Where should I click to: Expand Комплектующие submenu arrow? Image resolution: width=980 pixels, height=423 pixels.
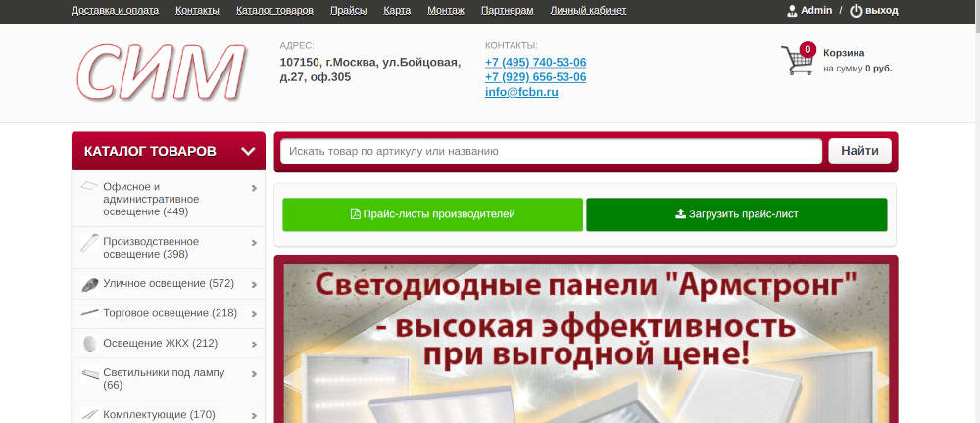tap(255, 416)
